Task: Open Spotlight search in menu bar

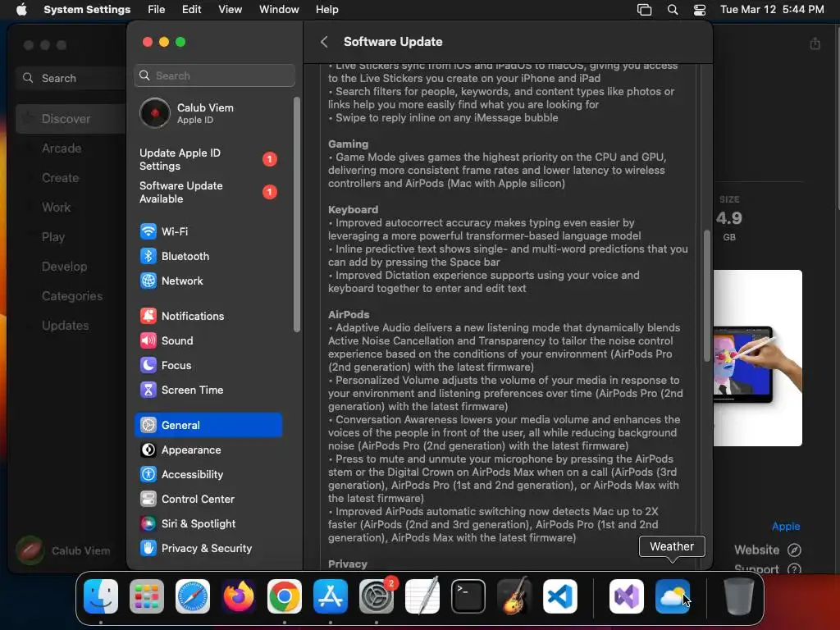Action: coord(673,10)
